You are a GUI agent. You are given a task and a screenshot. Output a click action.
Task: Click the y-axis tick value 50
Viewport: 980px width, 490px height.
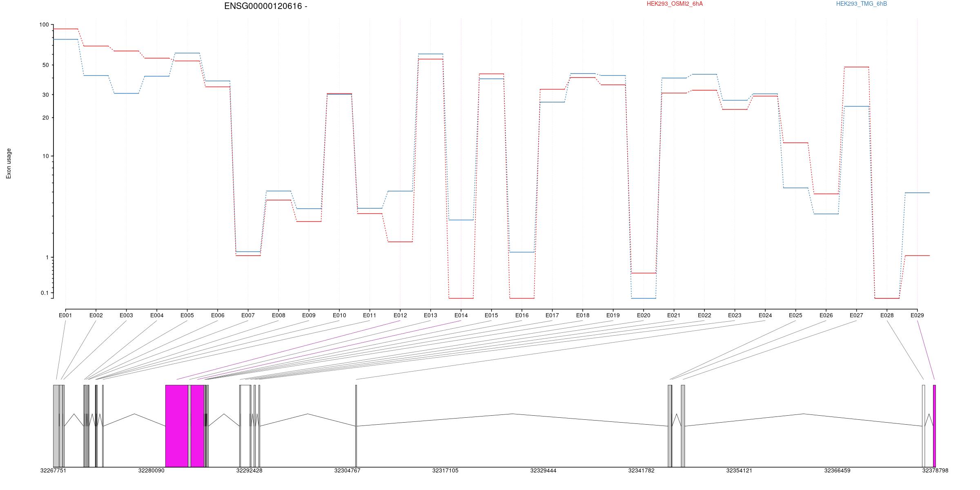(45, 65)
